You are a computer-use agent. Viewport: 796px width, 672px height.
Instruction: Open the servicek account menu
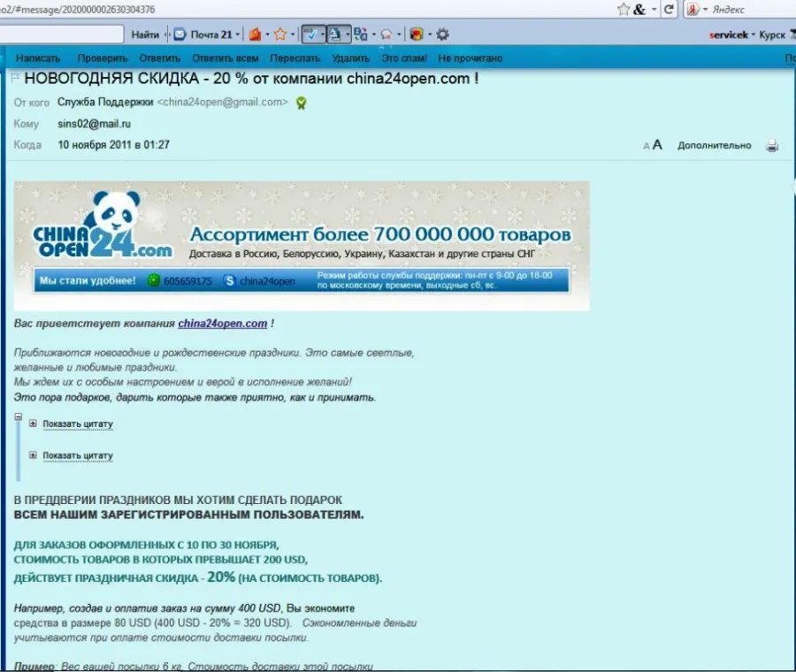point(732,34)
